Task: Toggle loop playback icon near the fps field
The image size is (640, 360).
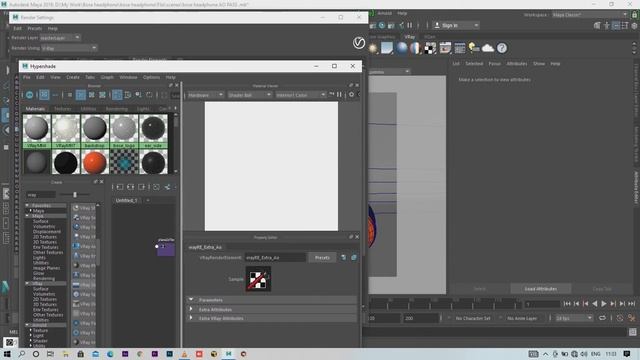Action: tap(602, 318)
